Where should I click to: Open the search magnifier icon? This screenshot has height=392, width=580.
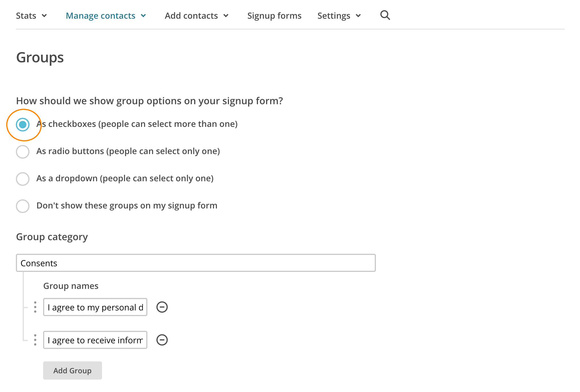[385, 15]
